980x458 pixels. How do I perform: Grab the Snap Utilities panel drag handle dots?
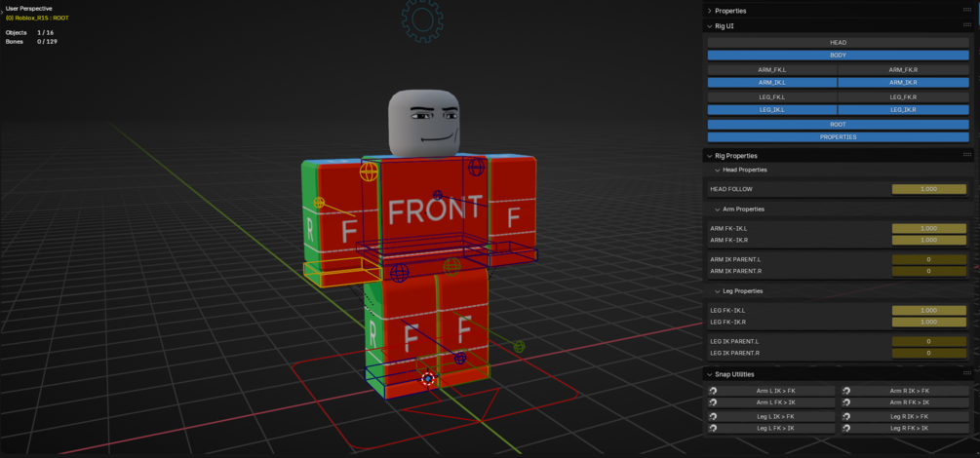point(967,374)
